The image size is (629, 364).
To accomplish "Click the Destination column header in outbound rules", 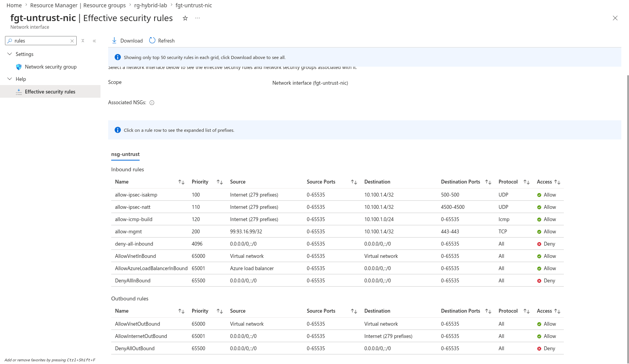I will pyautogui.click(x=377, y=311).
